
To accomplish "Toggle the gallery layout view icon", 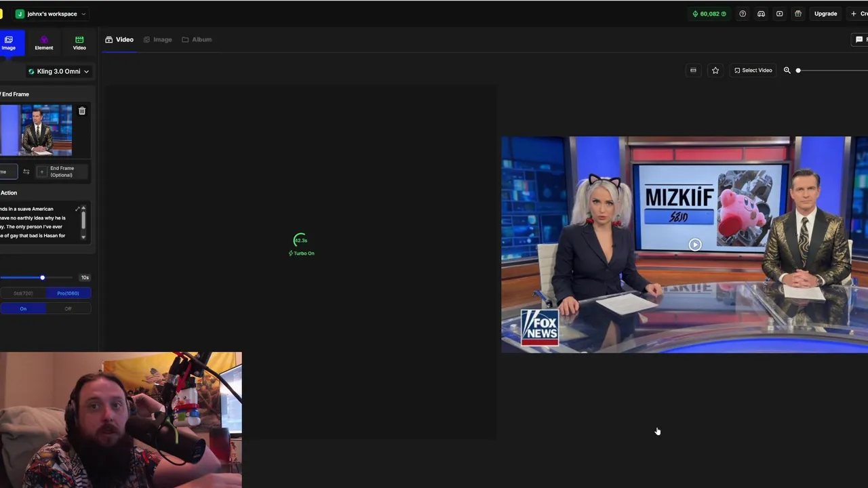I will [693, 70].
